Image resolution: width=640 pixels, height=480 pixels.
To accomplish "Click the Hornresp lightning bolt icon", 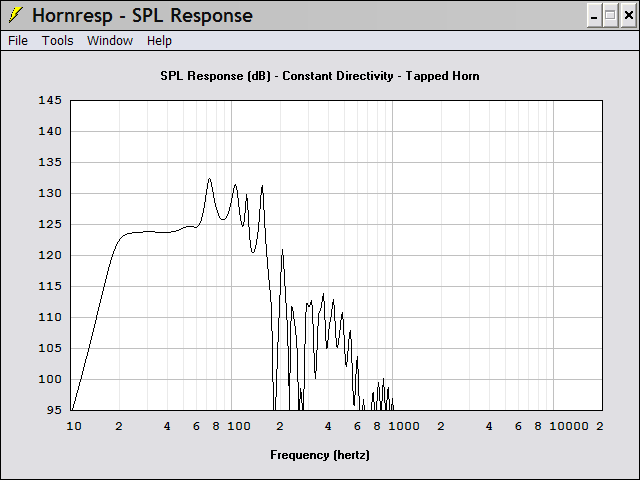I will (16, 15).
